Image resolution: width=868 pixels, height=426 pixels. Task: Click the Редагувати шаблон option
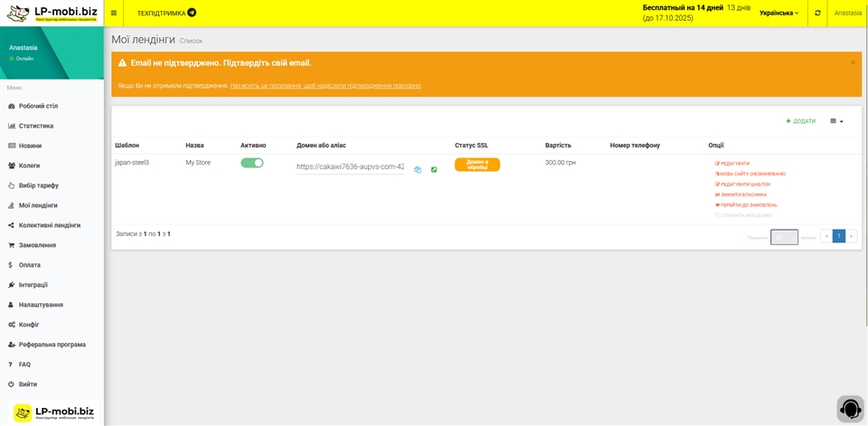pyautogui.click(x=745, y=185)
